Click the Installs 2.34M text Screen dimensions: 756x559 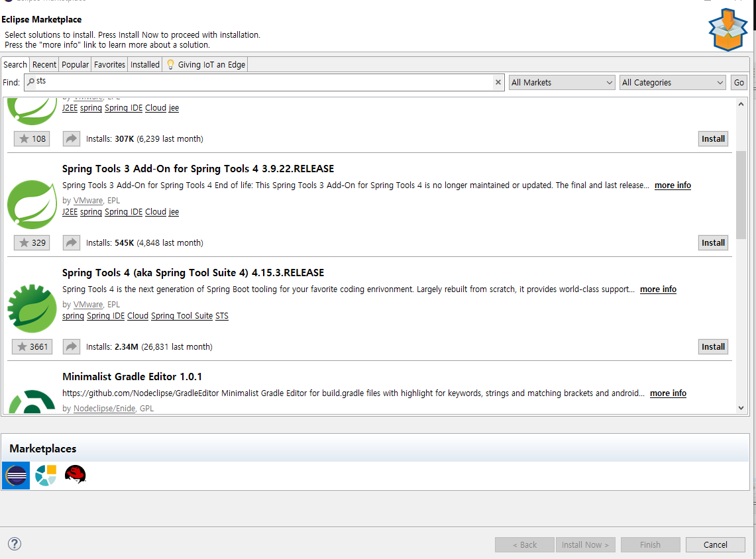(x=149, y=346)
